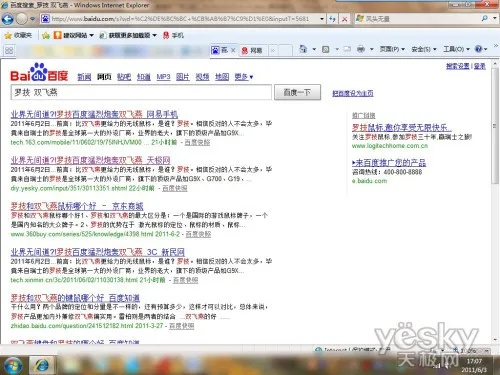Open 罗技和双飞燕的键鼠哪个好 百度知道 result

pyautogui.click(x=75, y=298)
